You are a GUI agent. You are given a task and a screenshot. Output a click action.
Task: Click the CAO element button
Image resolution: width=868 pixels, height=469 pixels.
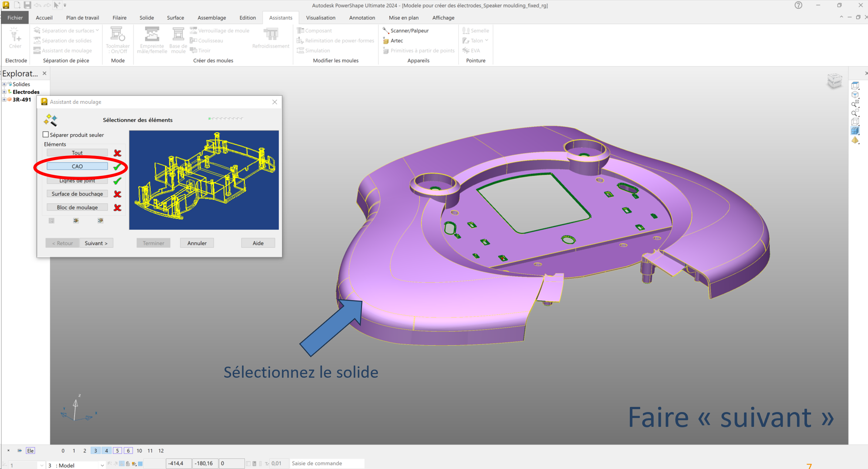[x=77, y=166]
